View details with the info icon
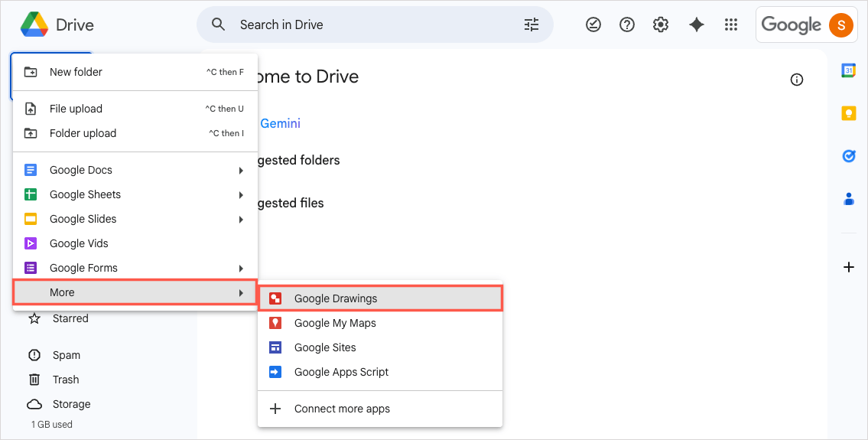The width and height of the screenshot is (868, 440). click(797, 80)
